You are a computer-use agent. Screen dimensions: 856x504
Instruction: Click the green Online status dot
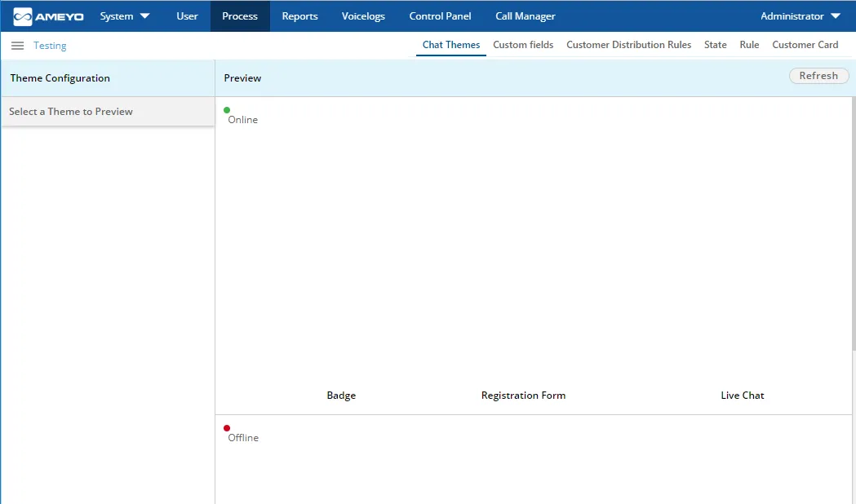pyautogui.click(x=227, y=110)
